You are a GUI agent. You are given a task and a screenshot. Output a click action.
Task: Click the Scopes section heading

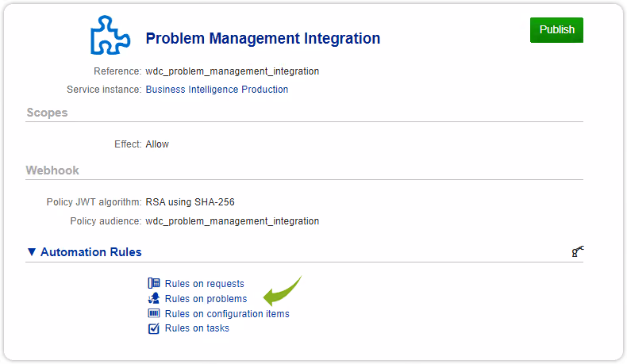(47, 113)
